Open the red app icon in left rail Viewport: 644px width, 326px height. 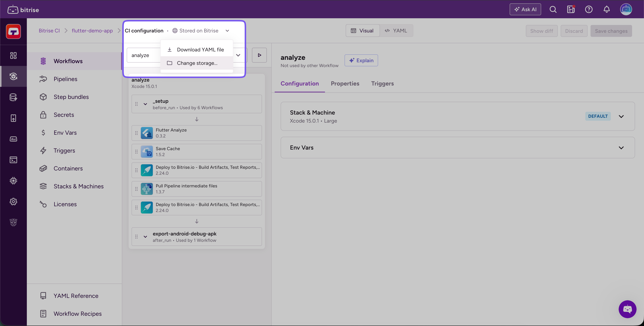pos(13,31)
